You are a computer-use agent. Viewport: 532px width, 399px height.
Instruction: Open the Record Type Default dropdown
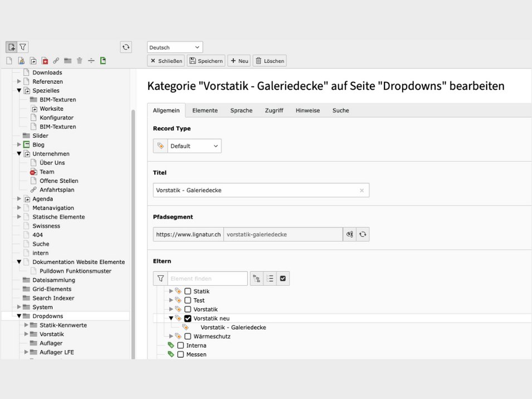click(194, 146)
